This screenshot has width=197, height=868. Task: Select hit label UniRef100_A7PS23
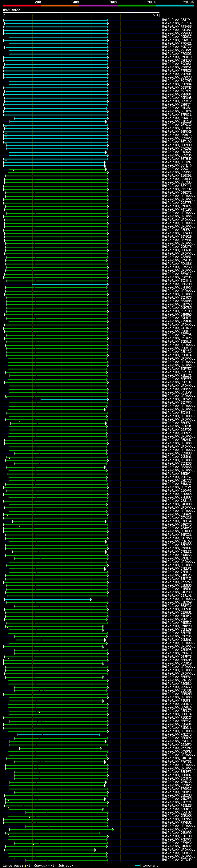coord(177,399)
